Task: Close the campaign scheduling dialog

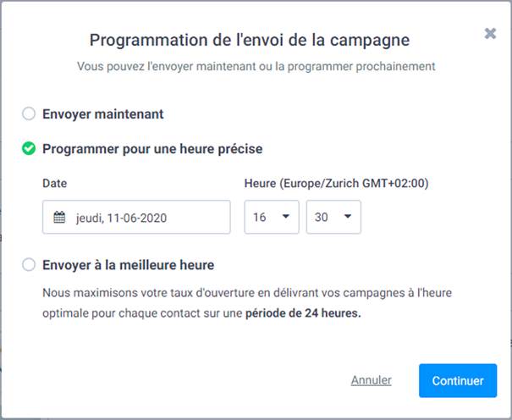Action: tap(490, 34)
